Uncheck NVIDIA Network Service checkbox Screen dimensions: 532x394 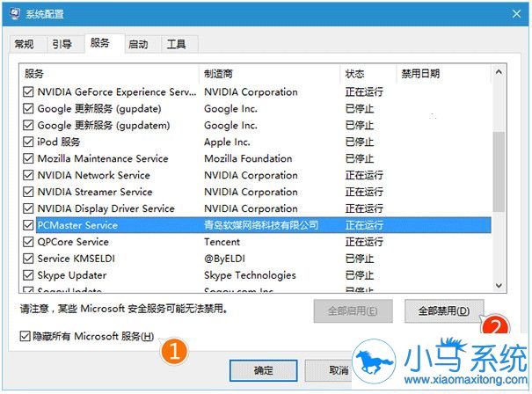[x=28, y=175]
